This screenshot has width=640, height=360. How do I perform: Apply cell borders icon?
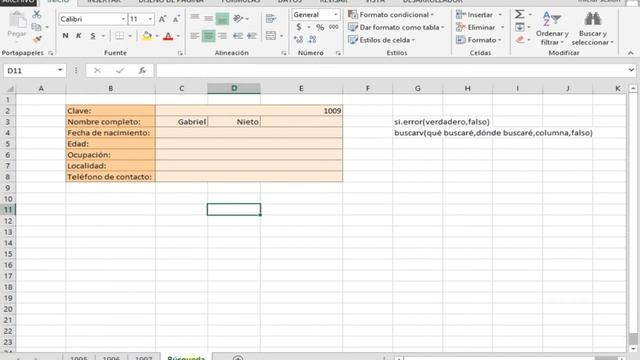120,36
